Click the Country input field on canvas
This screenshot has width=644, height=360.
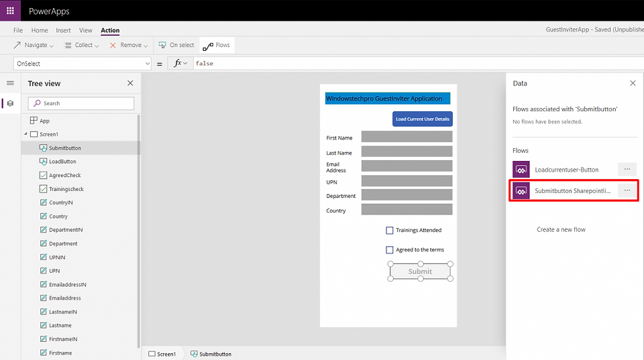click(407, 209)
